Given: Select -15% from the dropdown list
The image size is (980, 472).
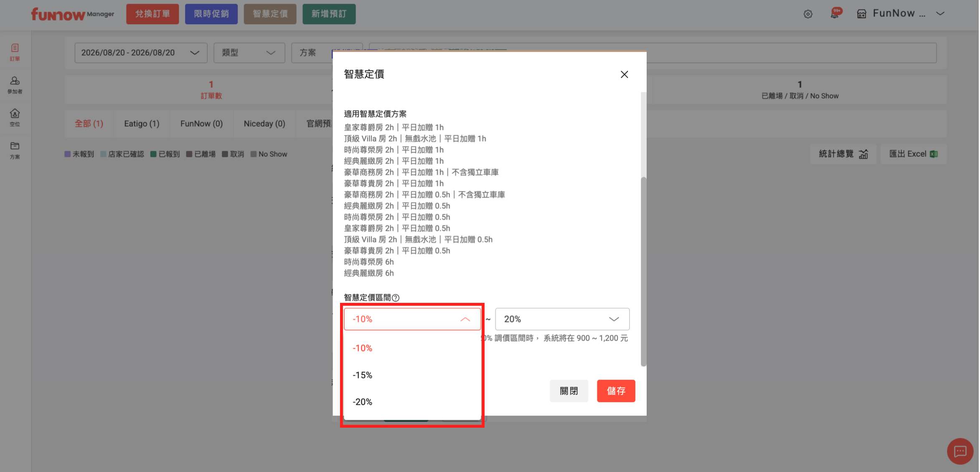Looking at the screenshot, I should click(412, 375).
